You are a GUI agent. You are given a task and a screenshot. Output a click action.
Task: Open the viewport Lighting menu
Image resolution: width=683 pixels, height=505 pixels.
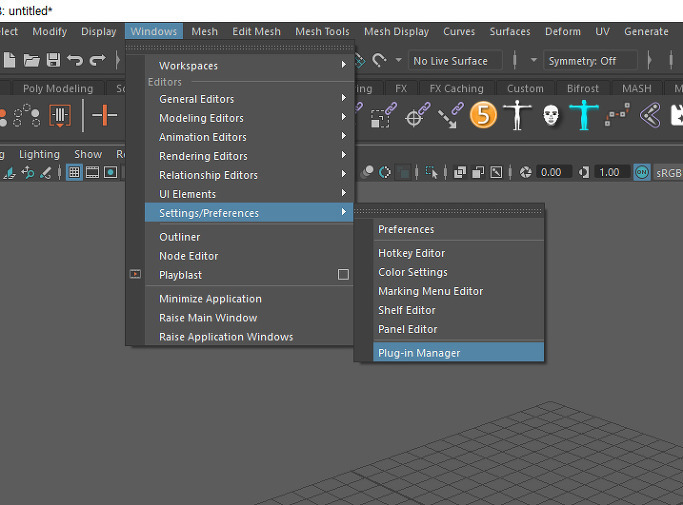[x=39, y=154]
